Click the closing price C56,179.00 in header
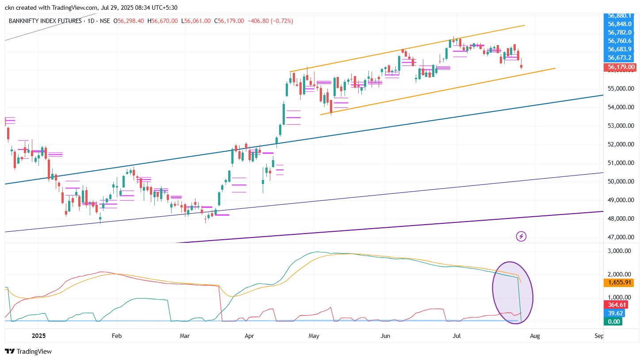Screen dimensions: 644x360 pos(229,21)
